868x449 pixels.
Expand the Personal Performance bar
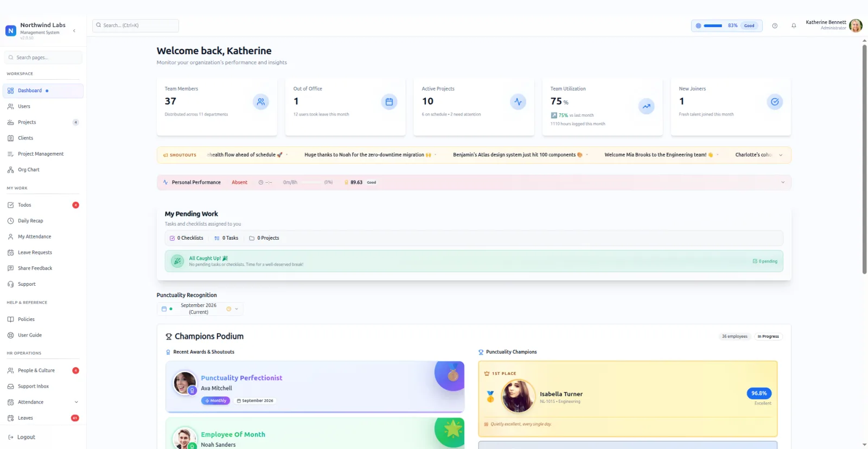783,182
